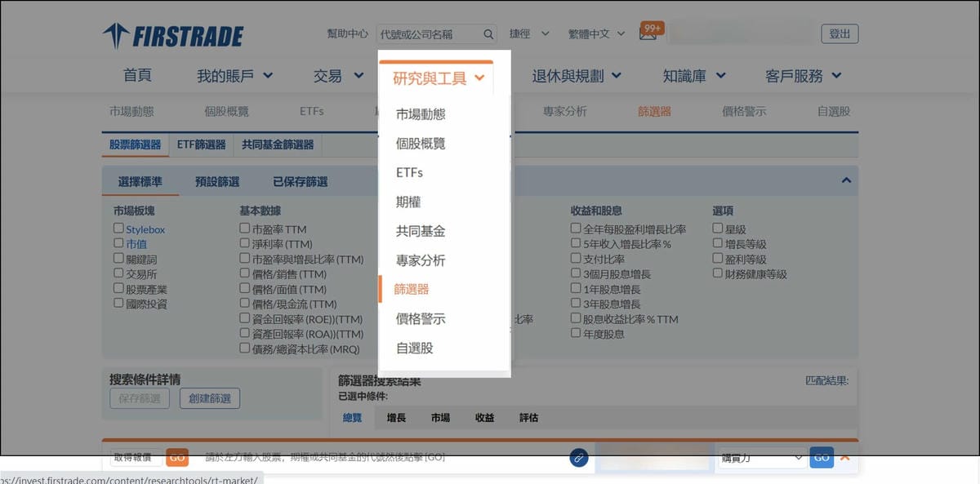Check the 國際投資 checkbox
The image size is (980, 484).
(119, 303)
